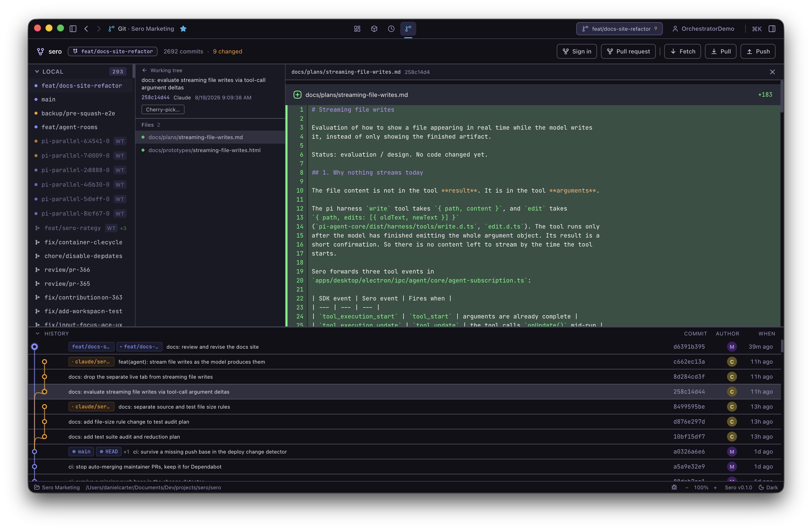Toggle the right sidebar panel icon
Screen dimensions: 812x530
(772, 29)
